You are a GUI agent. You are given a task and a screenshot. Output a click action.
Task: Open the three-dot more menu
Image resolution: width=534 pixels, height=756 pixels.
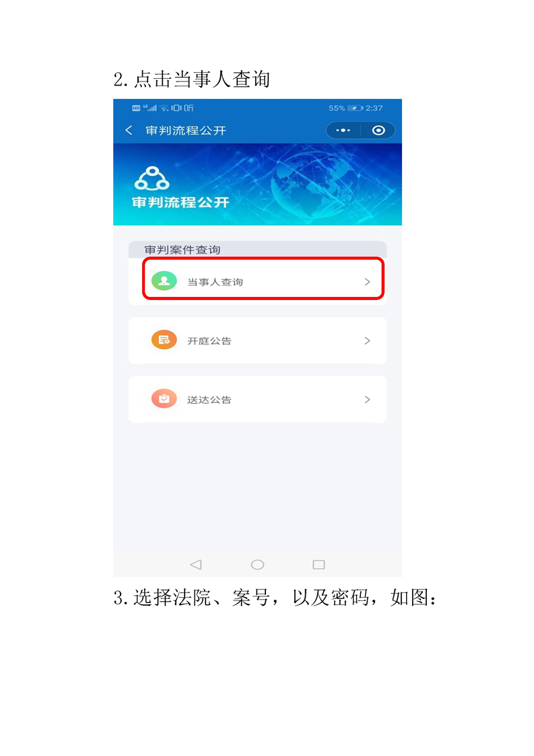pyautogui.click(x=343, y=131)
